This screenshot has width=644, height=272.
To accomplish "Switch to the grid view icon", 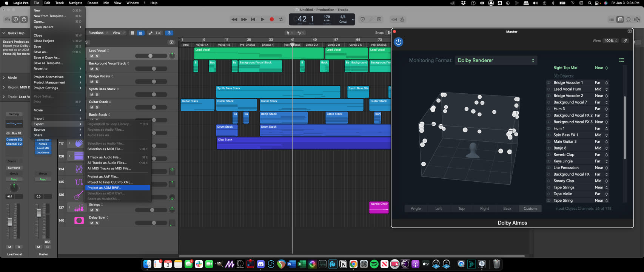I will tap(132, 33).
